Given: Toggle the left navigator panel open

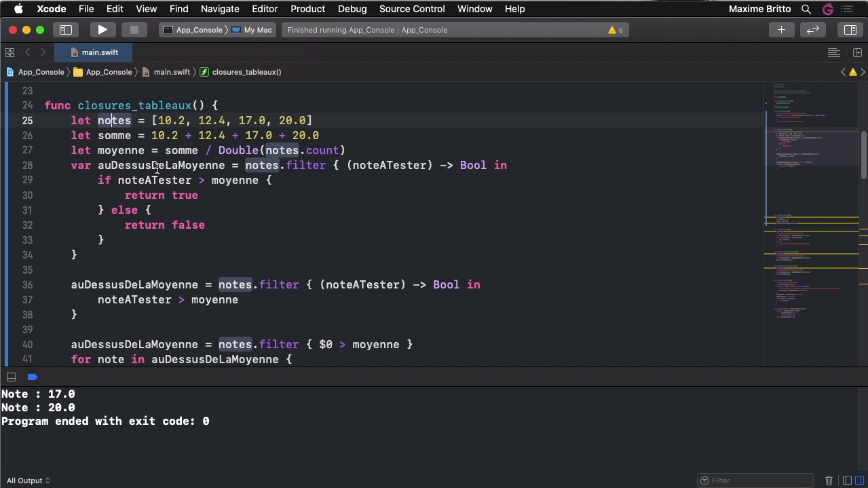Looking at the screenshot, I should click(x=66, y=29).
